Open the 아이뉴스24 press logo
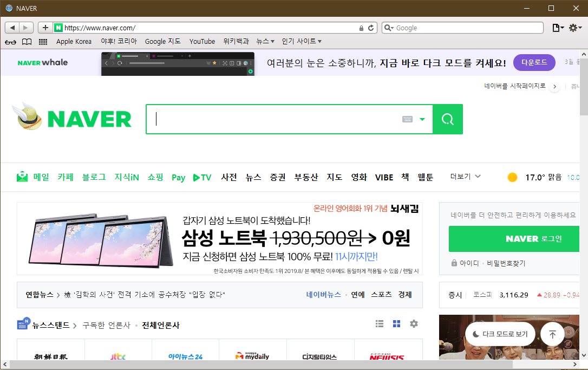Viewport: 588px width, 370px height. coord(186,356)
